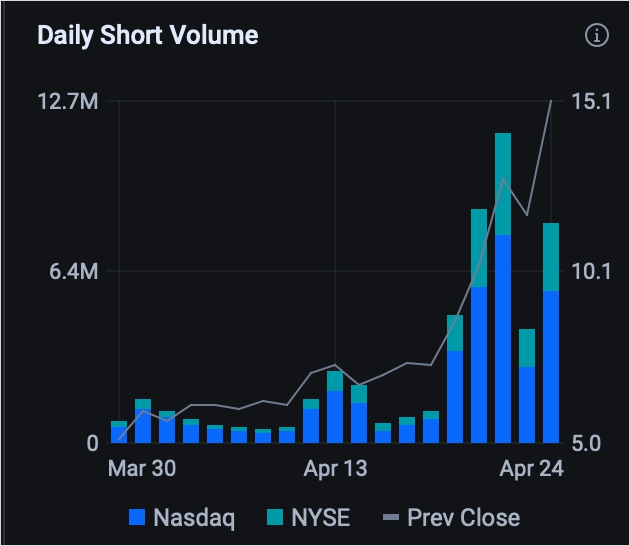
Task: Click the leftmost bar in the chart
Action: [x=119, y=433]
